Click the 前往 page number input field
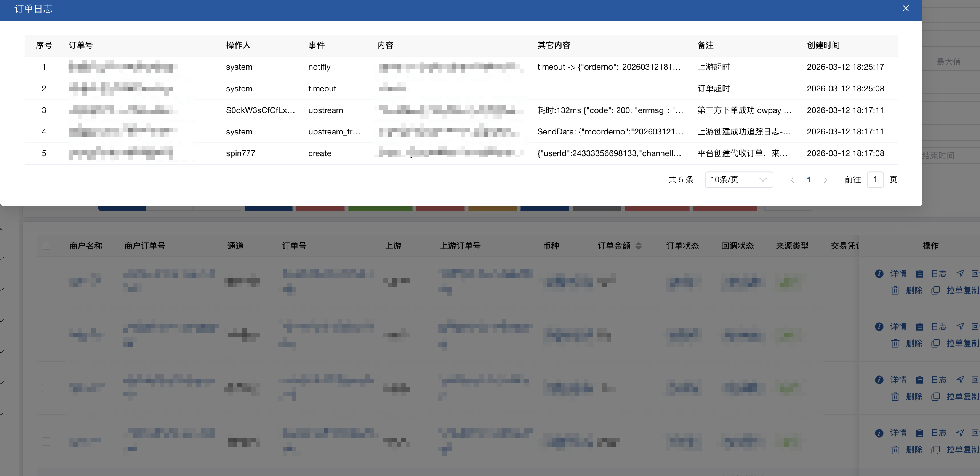Viewport: 980px width, 476px height. click(875, 179)
